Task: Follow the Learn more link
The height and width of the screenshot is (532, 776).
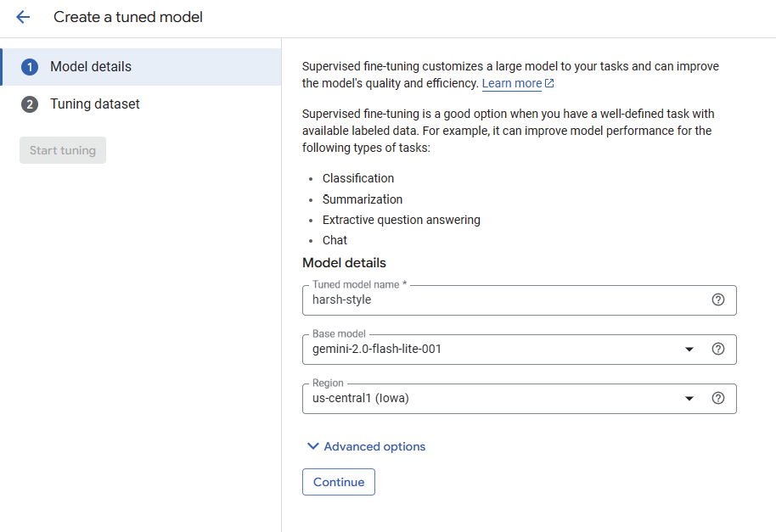Action: point(511,83)
